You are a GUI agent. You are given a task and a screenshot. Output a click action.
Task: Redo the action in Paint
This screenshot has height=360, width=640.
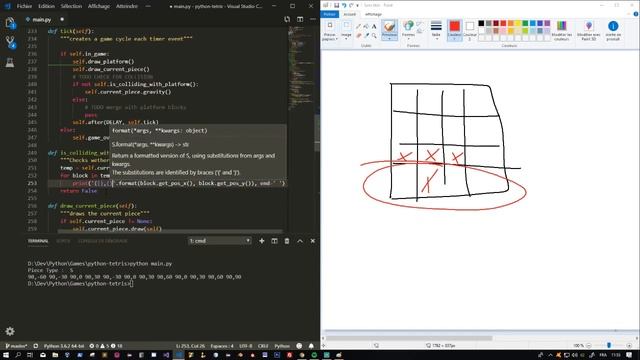click(351, 5)
